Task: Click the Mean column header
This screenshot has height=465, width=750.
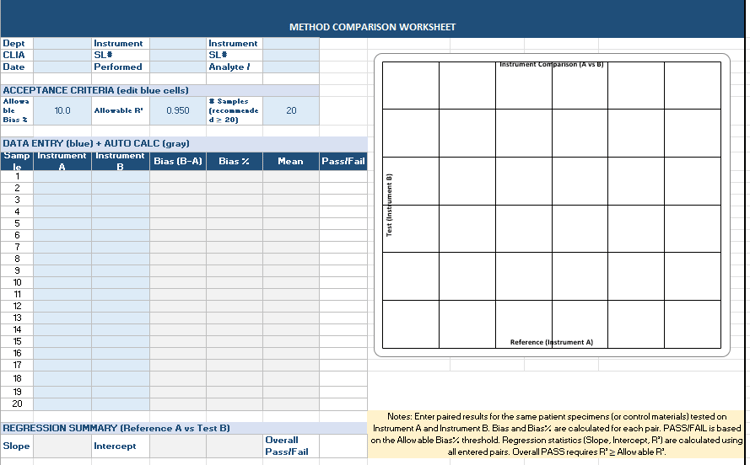Action: 291,161
